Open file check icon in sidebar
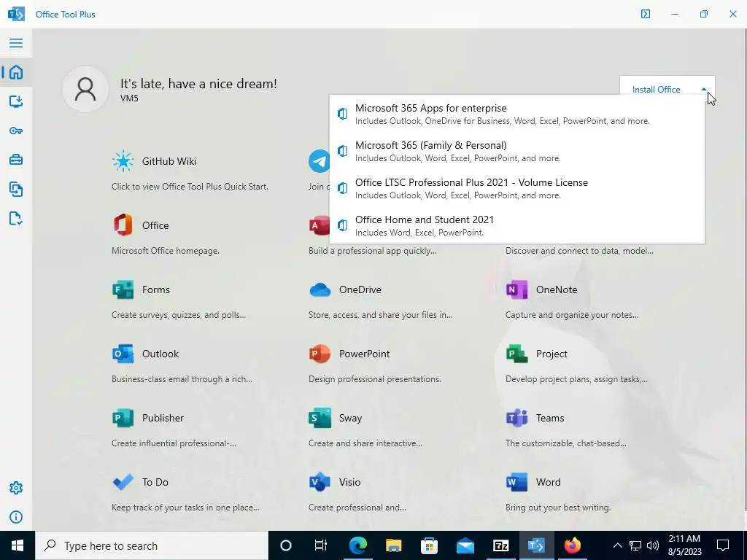The image size is (747, 560). [x=16, y=218]
